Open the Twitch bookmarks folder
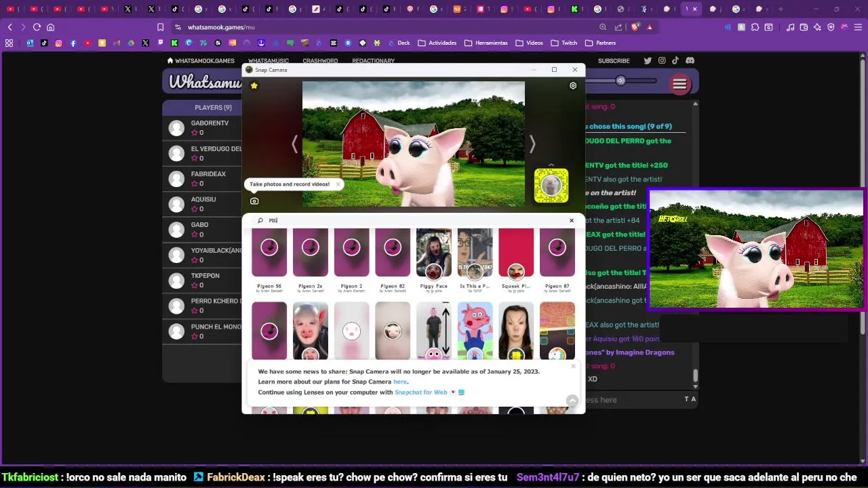The image size is (868, 488). coord(564,43)
